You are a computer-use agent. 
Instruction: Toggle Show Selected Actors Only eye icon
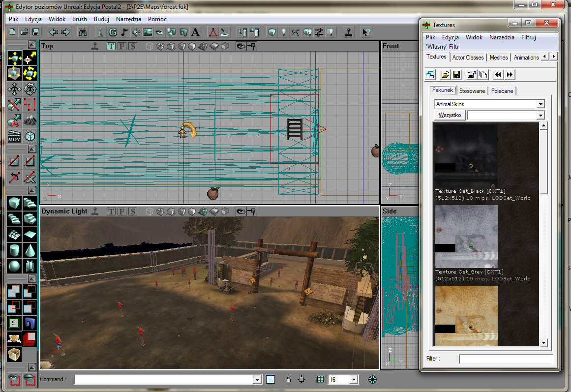pos(14,379)
